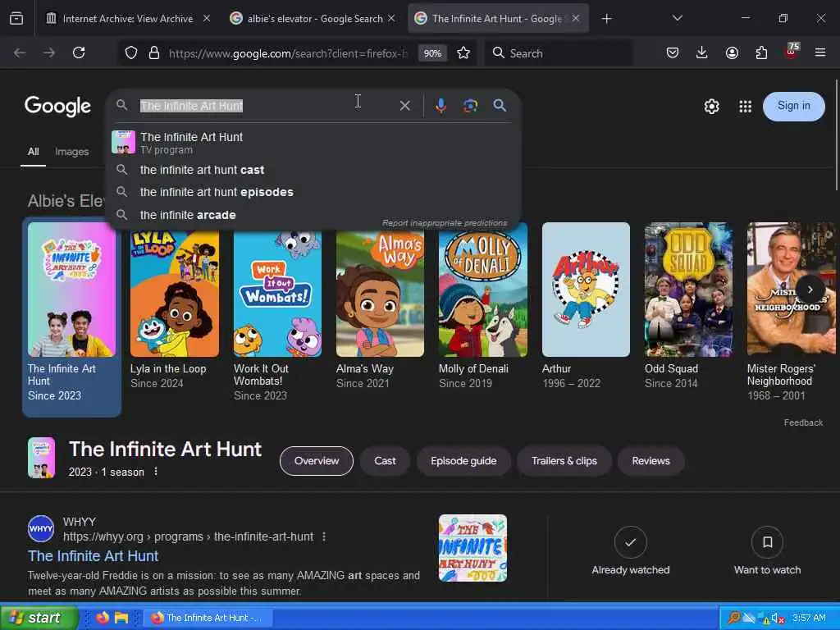Click the more options dots beside 1 season

tap(156, 472)
